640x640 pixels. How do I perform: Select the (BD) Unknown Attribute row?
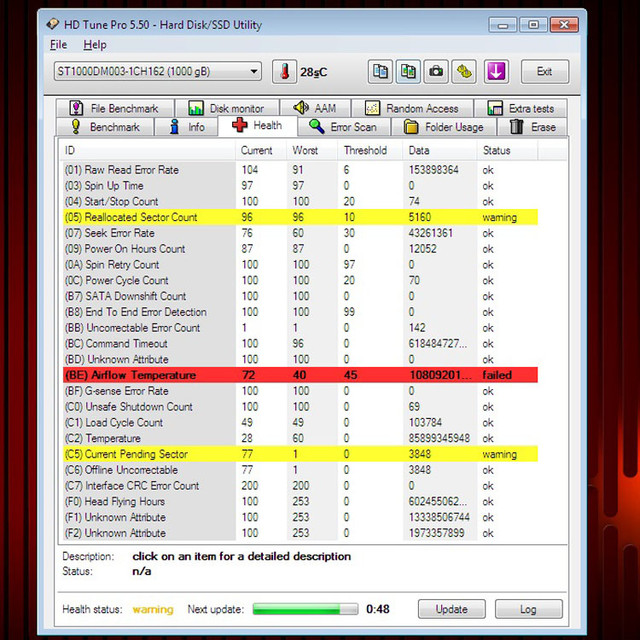[x=300, y=360]
